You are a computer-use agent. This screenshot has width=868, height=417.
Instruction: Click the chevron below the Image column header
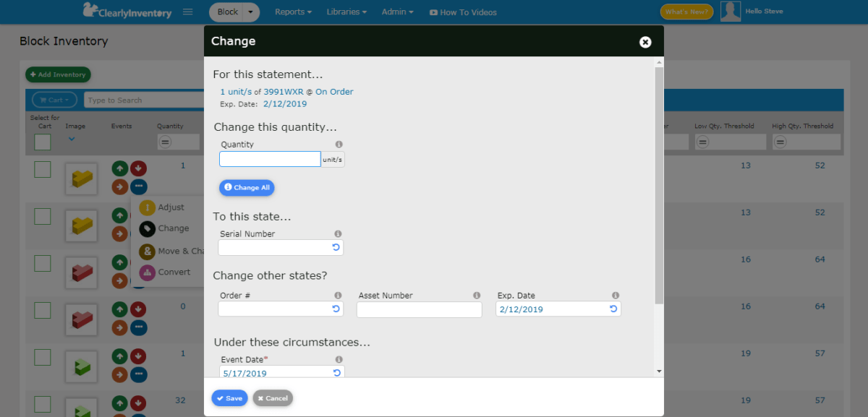pos(71,139)
